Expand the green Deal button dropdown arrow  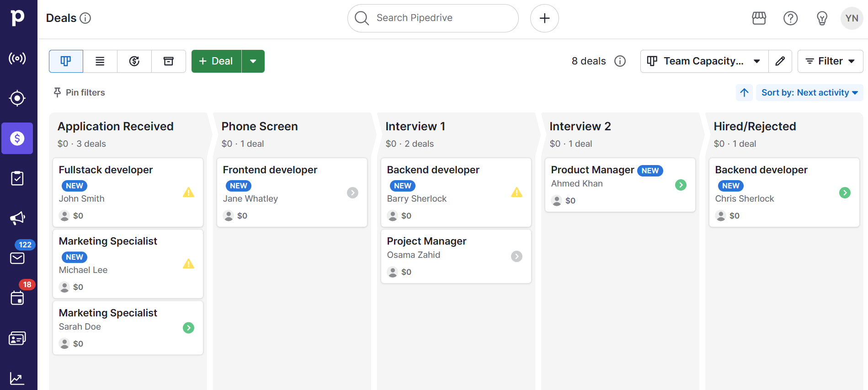point(253,61)
